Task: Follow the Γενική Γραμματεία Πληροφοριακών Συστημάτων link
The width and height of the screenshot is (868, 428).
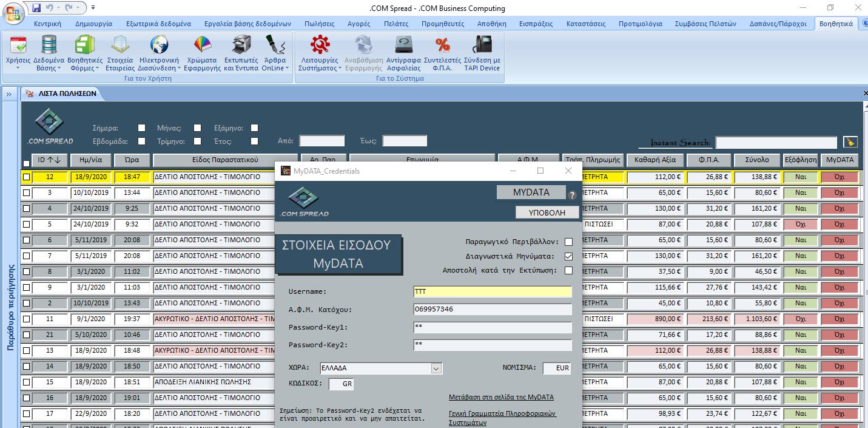Action: (502, 418)
